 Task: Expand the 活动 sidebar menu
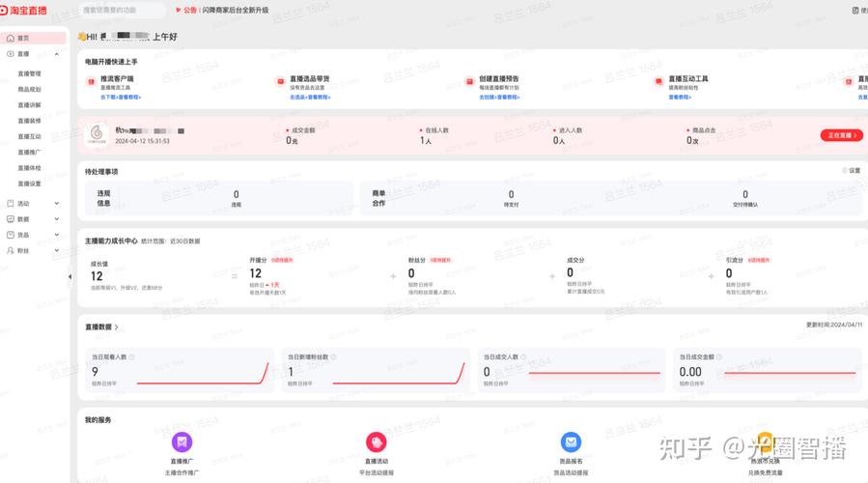(57, 204)
